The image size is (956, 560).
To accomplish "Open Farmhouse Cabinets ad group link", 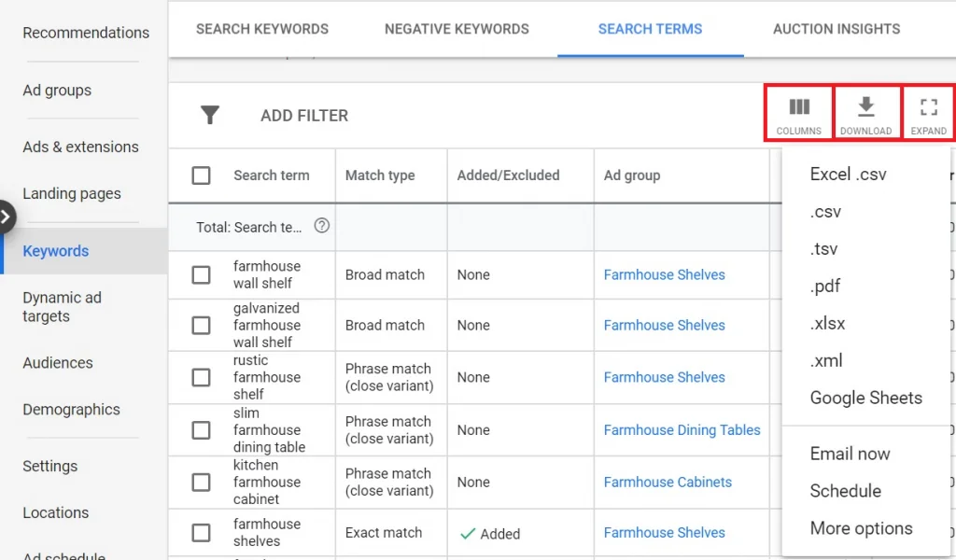I will pyautogui.click(x=668, y=482).
